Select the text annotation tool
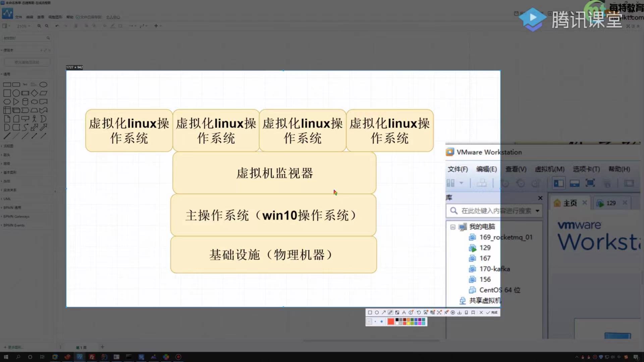Image resolution: width=644 pixels, height=362 pixels. (x=404, y=312)
